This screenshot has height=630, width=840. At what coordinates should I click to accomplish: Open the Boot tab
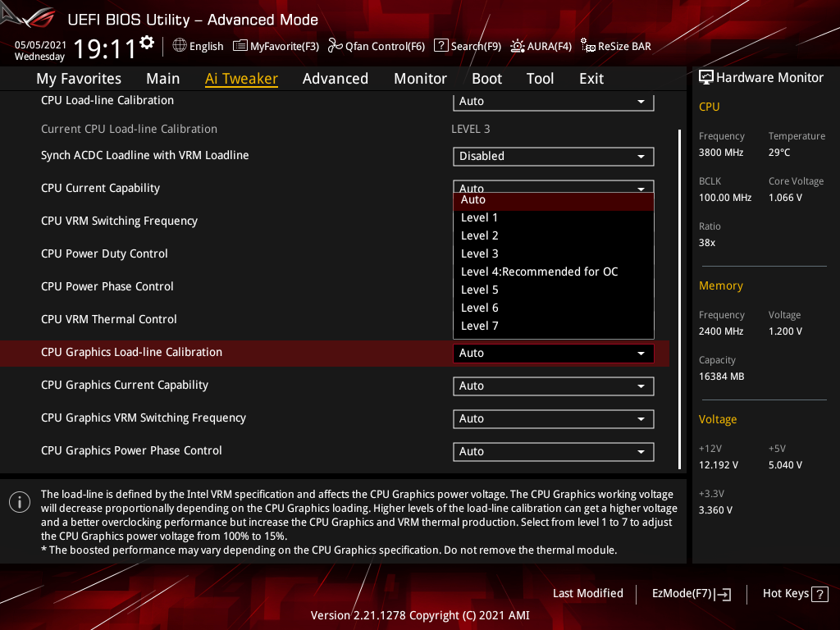(486, 79)
